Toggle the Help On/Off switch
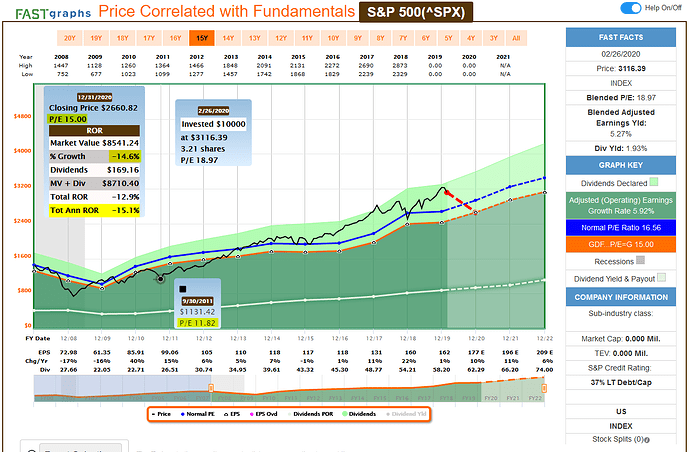 click(x=631, y=8)
